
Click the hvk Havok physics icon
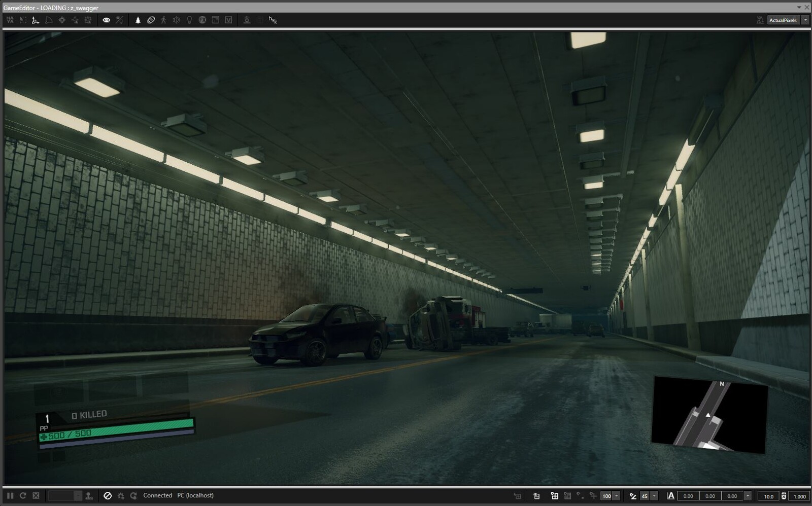click(273, 20)
